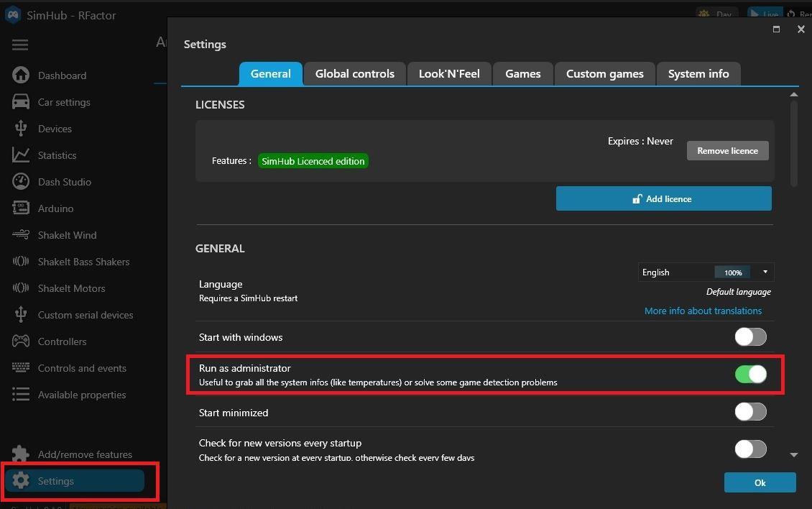Viewport: 812px width, 509px height.
Task: Click the Controllers gamepad icon
Action: point(21,341)
